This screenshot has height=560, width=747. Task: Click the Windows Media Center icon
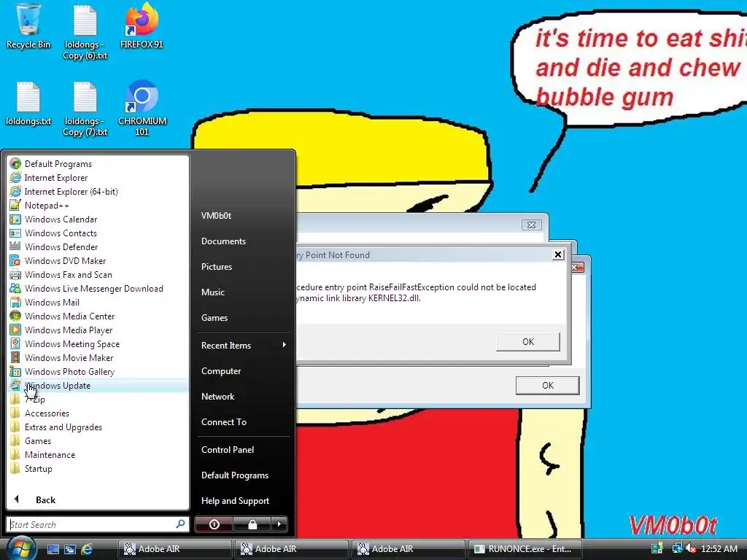tap(15, 316)
